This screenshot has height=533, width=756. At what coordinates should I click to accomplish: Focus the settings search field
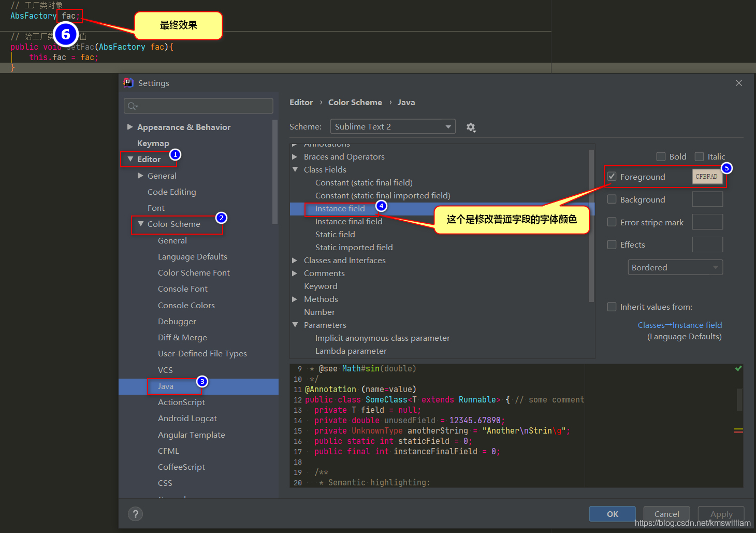[198, 106]
